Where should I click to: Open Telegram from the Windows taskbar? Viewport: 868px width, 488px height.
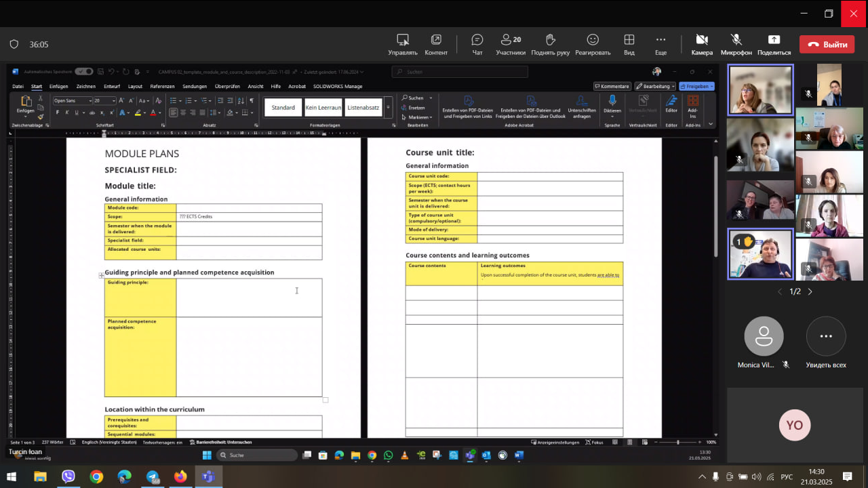point(153,476)
